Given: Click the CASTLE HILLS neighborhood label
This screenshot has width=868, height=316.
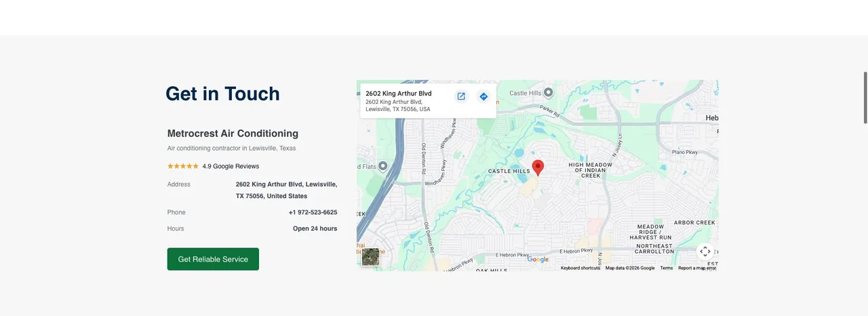Looking at the screenshot, I should click(x=509, y=171).
